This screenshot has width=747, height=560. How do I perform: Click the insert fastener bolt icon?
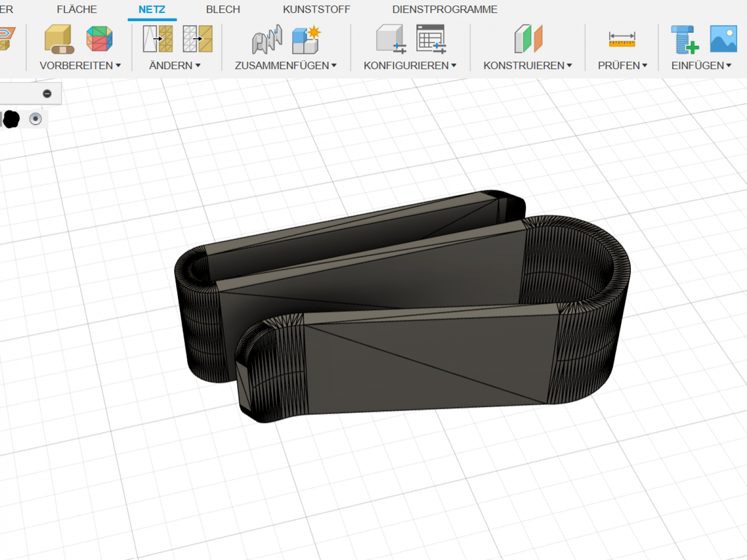(684, 39)
